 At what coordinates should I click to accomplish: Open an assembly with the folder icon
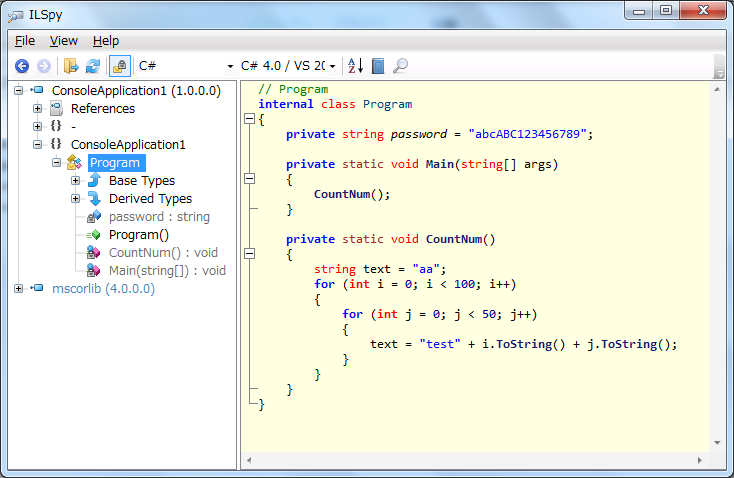(71, 66)
